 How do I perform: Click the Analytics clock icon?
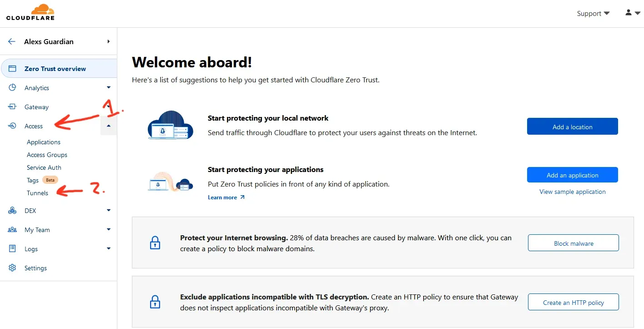pos(12,87)
